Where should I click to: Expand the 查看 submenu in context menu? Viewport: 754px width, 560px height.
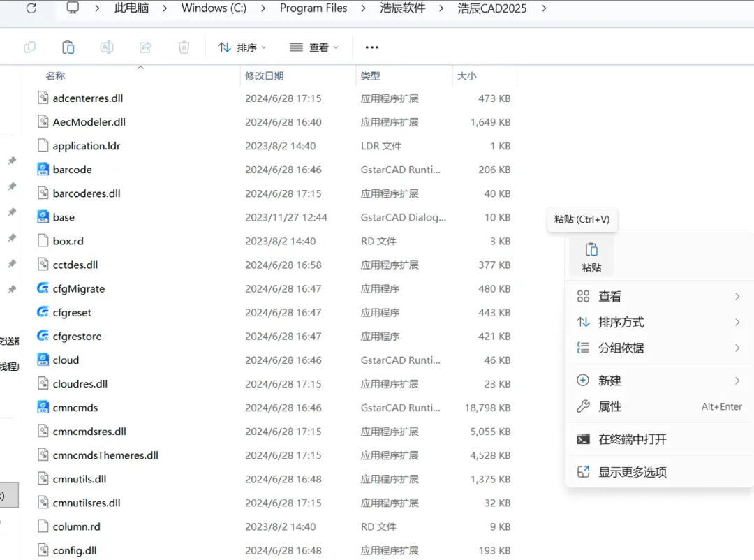[659, 296]
